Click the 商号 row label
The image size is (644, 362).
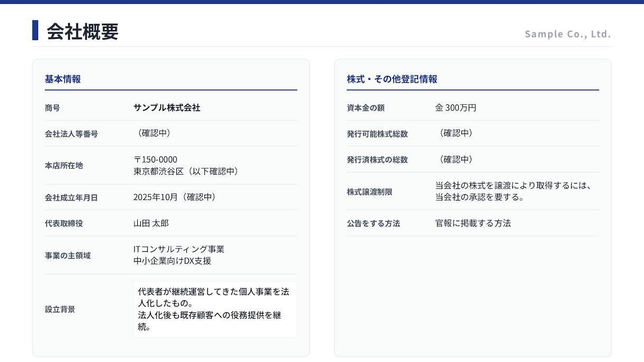(52, 108)
